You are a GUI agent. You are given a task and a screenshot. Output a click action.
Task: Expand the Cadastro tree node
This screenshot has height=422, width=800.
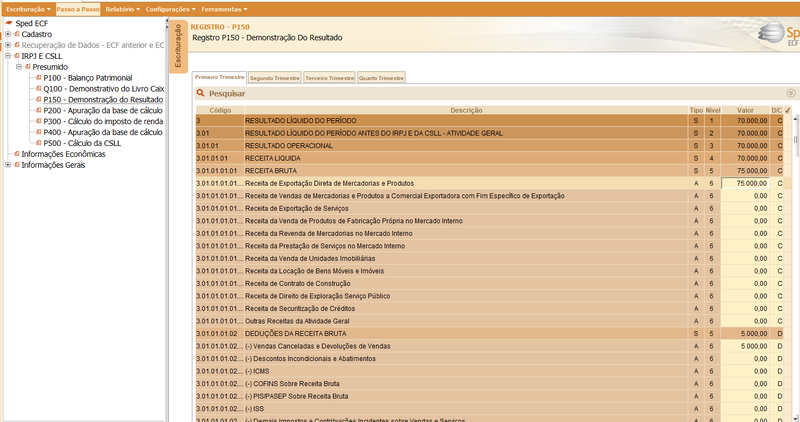click(x=8, y=34)
